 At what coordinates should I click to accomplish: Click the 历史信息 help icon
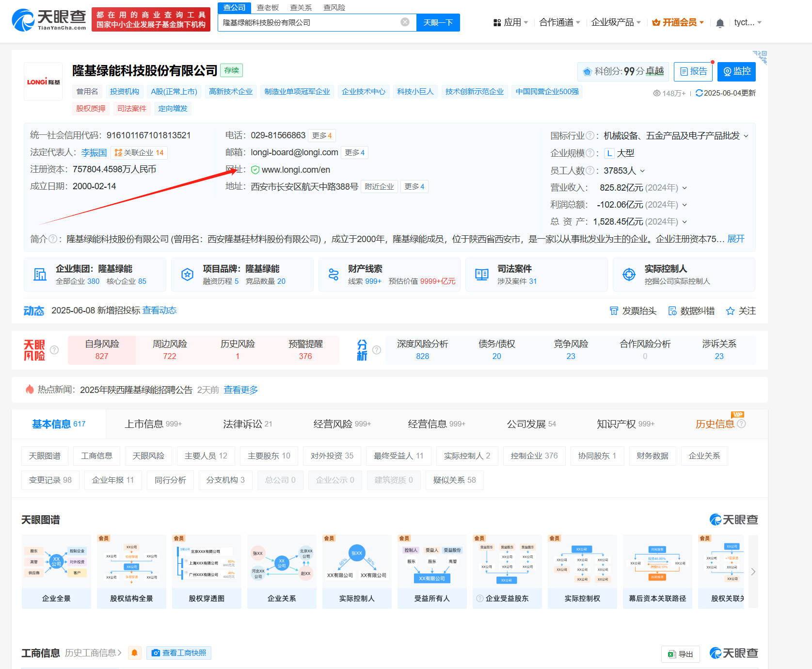point(741,424)
